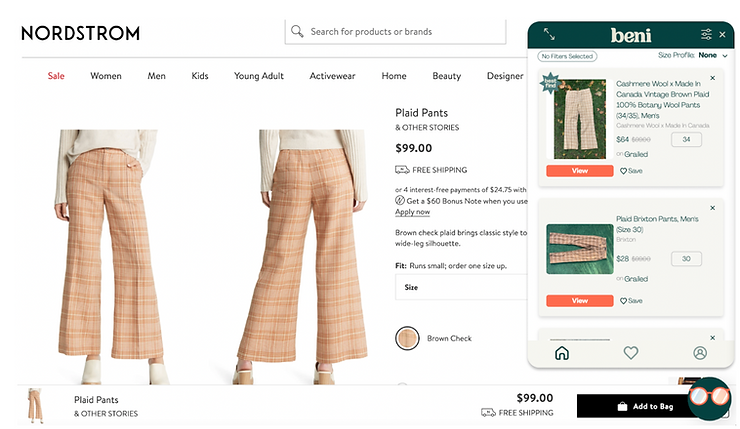
Task: Toggle the No Filters Selected chip
Action: click(x=567, y=56)
